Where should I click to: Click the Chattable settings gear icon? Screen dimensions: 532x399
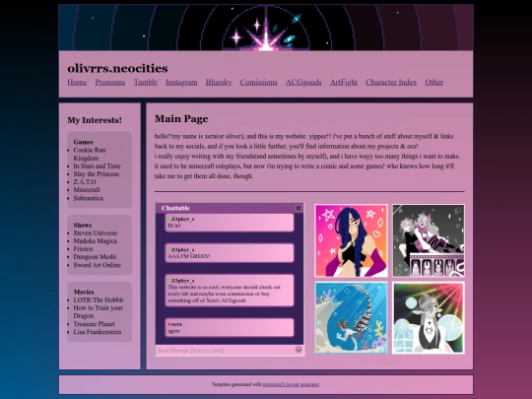(299, 208)
